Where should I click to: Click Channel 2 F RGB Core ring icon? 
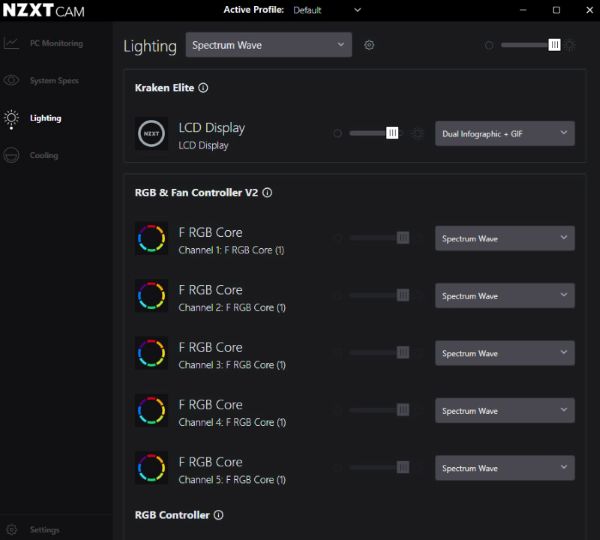click(x=152, y=295)
